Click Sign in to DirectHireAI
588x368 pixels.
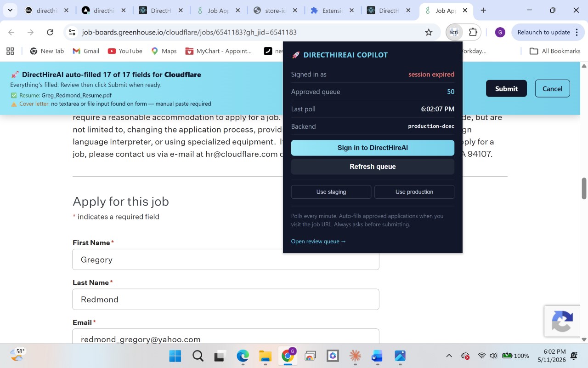pyautogui.click(x=373, y=148)
